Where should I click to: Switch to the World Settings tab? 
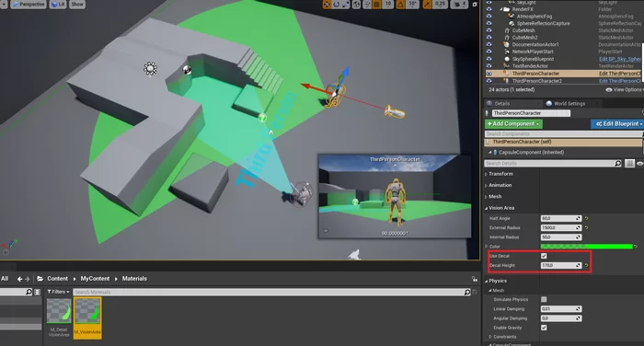(569, 104)
